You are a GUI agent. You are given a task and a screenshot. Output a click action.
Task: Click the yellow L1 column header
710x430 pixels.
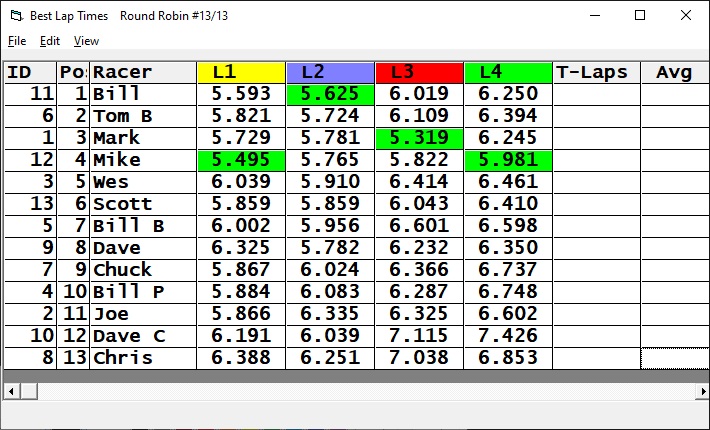pyautogui.click(x=241, y=72)
